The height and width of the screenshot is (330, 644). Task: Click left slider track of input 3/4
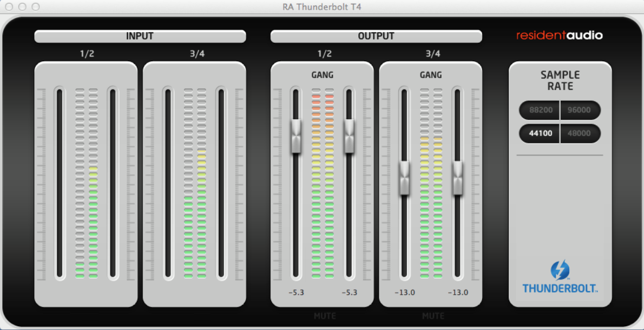[168, 183]
